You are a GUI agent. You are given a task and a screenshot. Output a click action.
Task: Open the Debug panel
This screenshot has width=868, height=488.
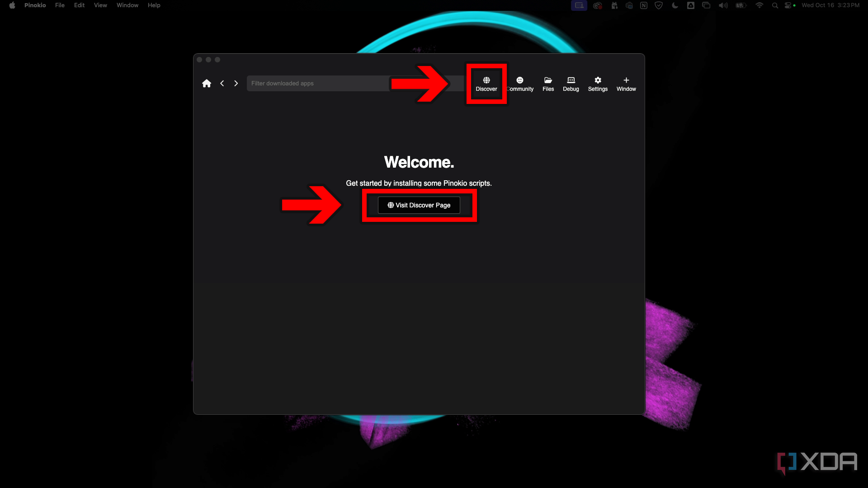click(571, 84)
